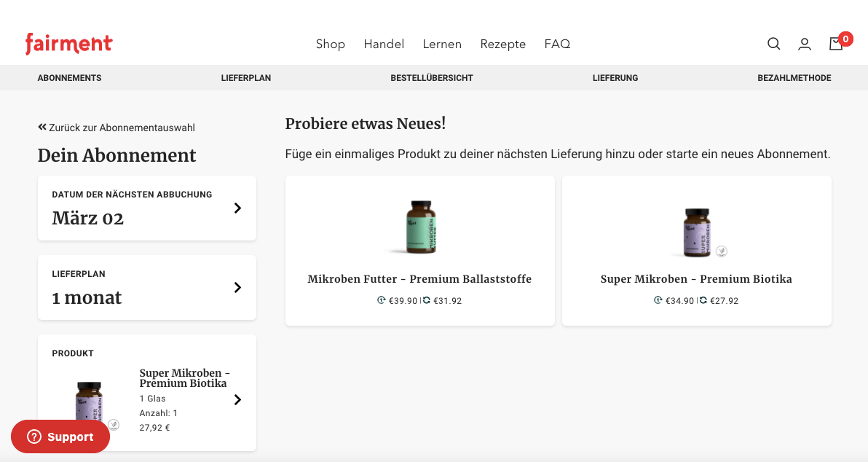Open the FAQ menu item
The height and width of the screenshot is (462, 868).
[x=558, y=44]
